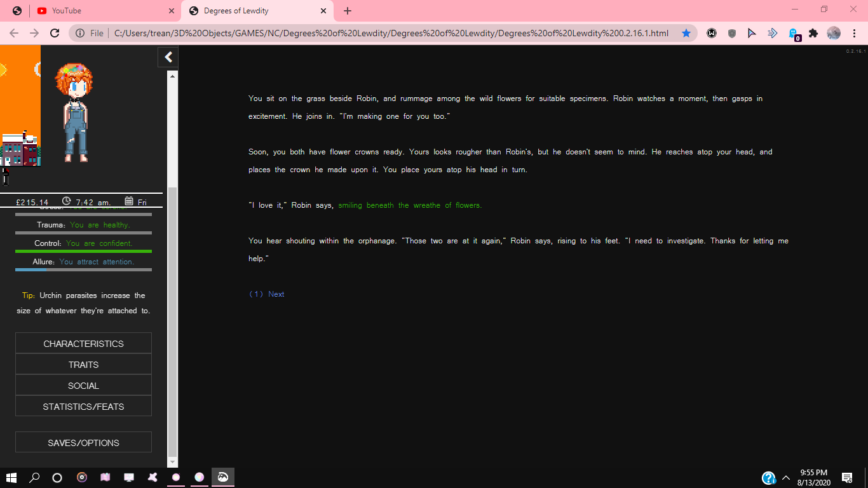Open SAVES/OPTIONS
This screenshot has height=488, width=868.
[83, 443]
